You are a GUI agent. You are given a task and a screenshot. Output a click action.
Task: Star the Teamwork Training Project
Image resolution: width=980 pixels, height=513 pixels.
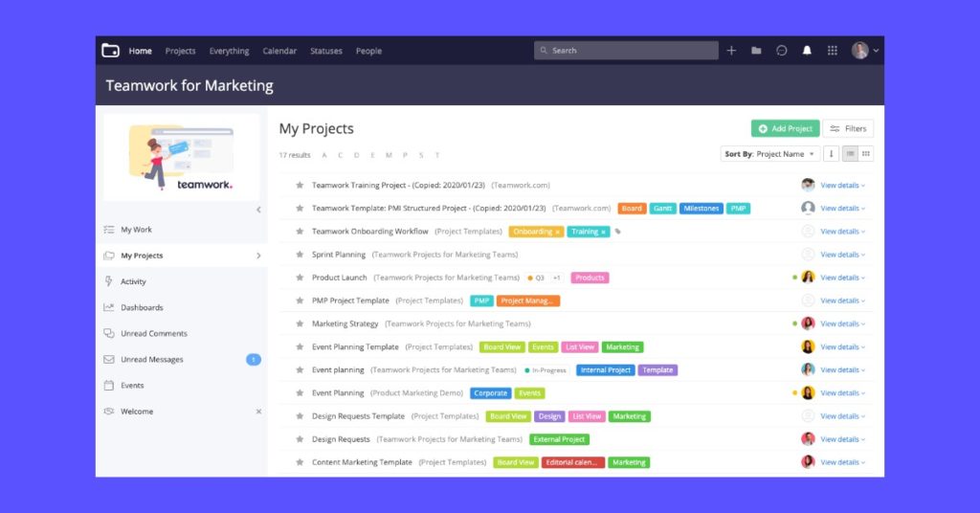coord(300,185)
